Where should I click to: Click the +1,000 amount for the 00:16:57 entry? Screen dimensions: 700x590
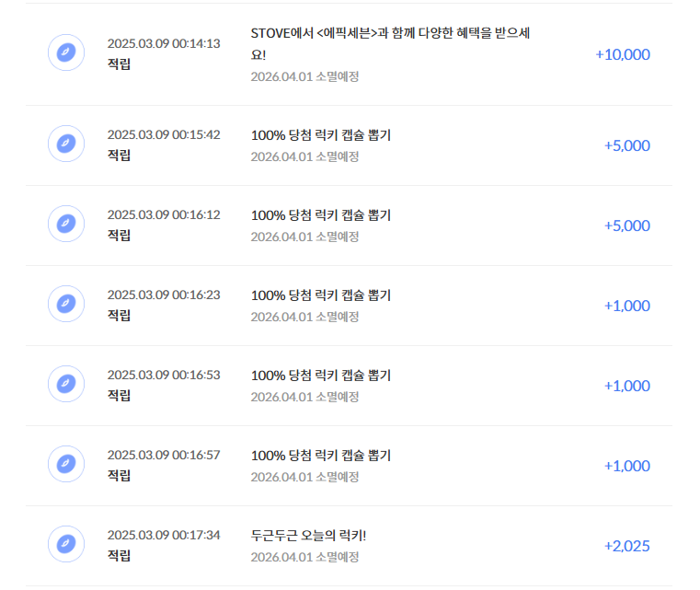tap(626, 466)
